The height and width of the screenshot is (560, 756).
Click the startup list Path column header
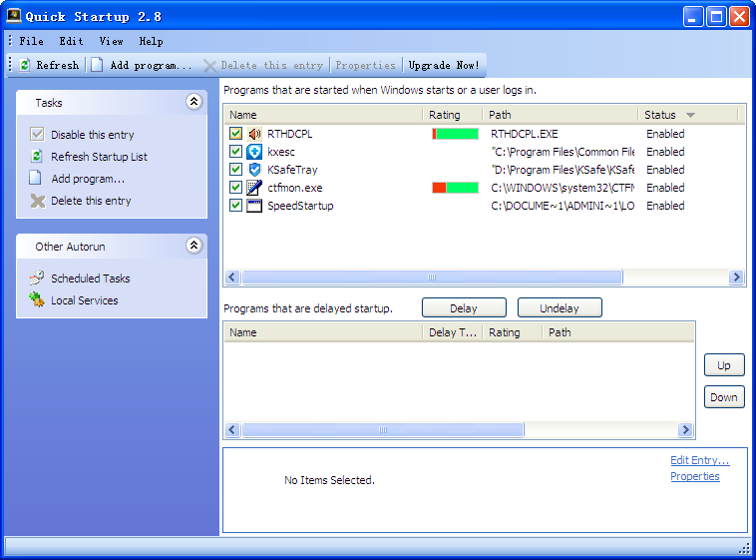tap(561, 115)
